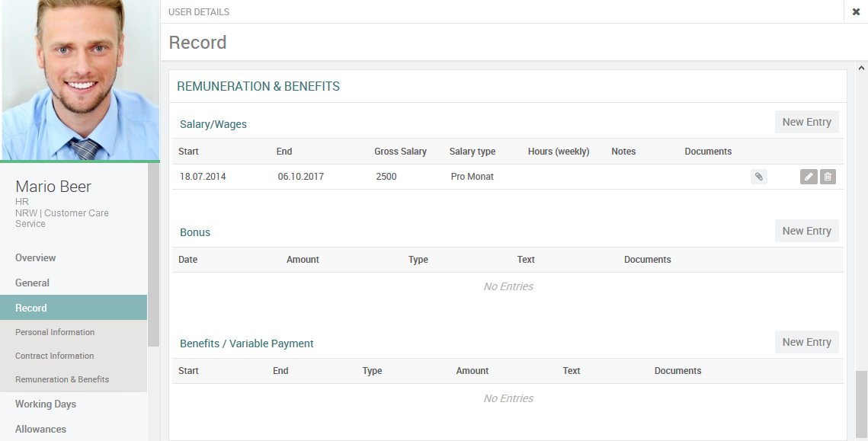Add a New Entry under Salary/Wages
Screen dimensions: 868x441
(x=806, y=122)
